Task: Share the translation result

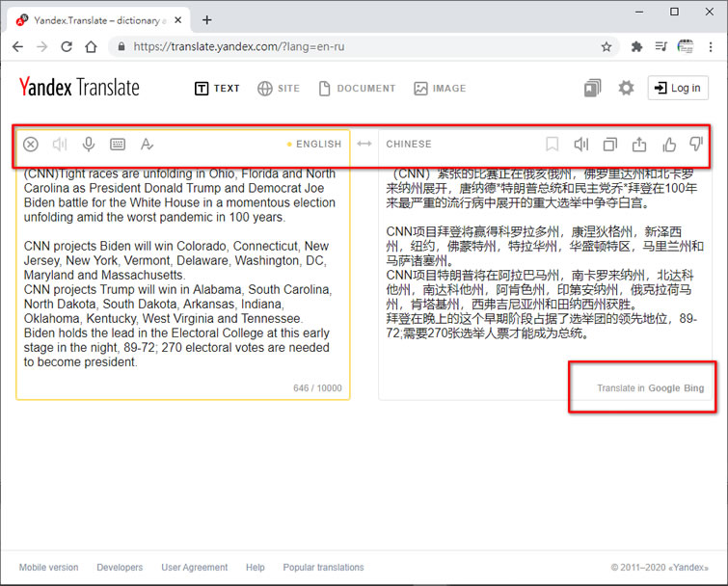Action: [x=639, y=145]
